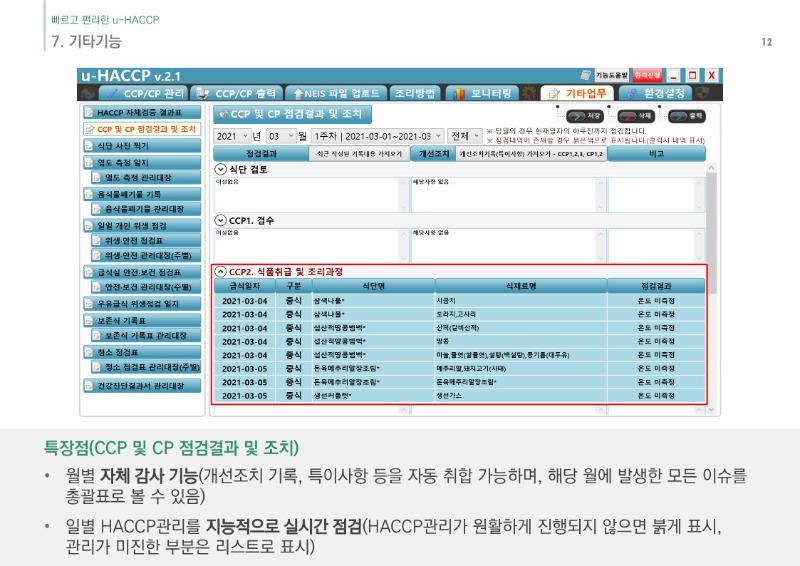Screen dimensions: 800x566
Task: Select the row with ingredient 도라지,고사리
Action: [460, 314]
